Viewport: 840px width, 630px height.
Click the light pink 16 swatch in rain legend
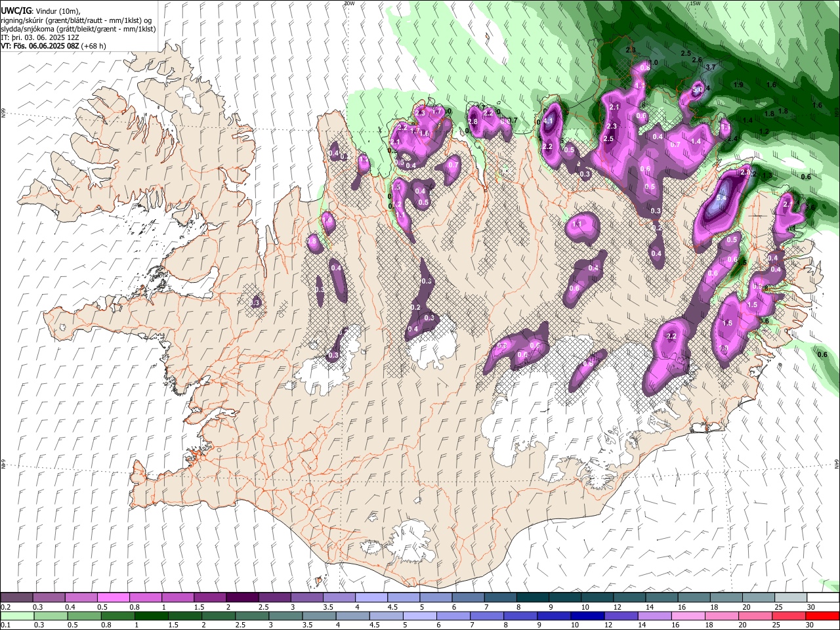coord(688,616)
